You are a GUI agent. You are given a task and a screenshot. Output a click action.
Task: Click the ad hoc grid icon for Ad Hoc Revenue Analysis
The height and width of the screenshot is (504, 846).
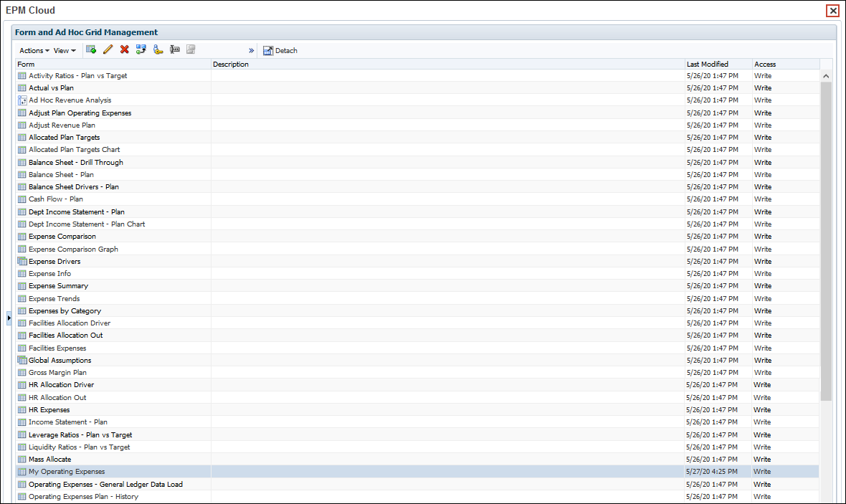pos(22,100)
